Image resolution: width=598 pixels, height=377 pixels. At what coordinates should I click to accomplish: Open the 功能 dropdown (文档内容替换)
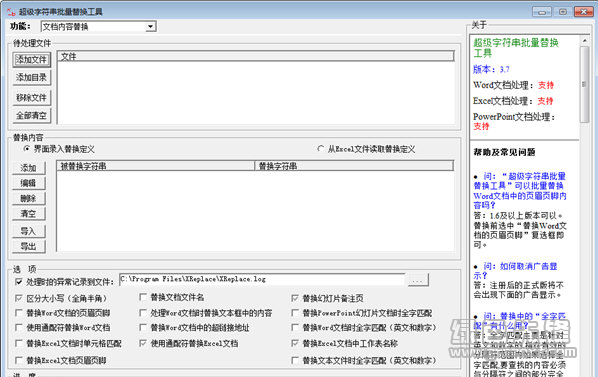tap(98, 26)
